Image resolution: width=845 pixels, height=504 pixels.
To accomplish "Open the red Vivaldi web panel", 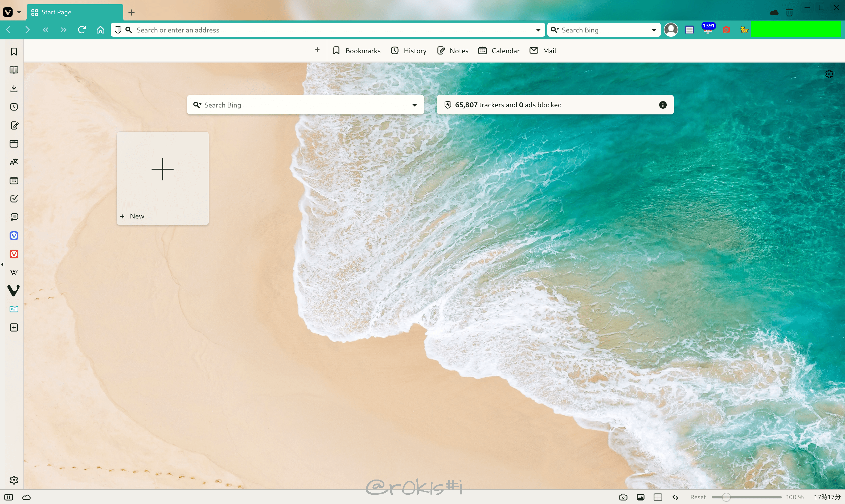I will click(14, 254).
